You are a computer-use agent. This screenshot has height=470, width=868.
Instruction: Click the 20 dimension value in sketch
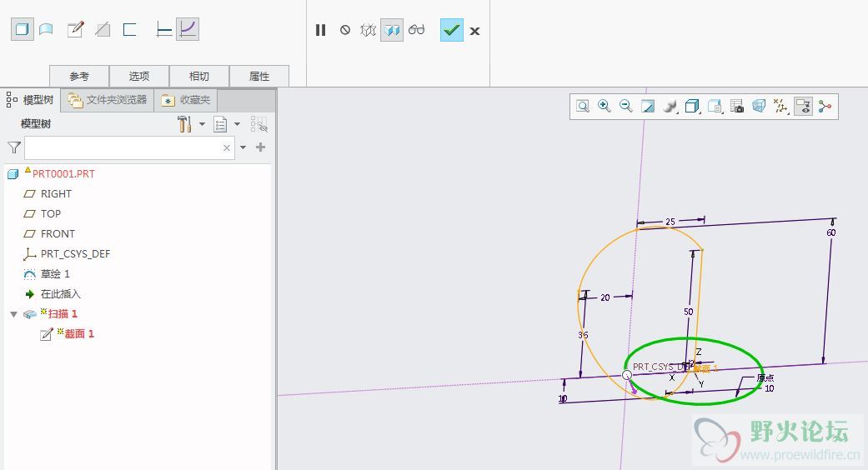tap(605, 297)
